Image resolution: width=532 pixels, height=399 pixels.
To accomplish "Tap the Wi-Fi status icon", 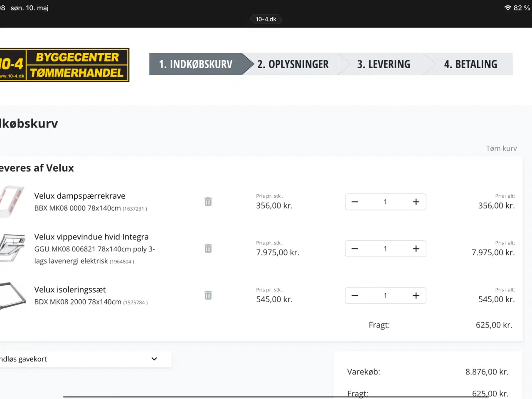I will click(507, 8).
